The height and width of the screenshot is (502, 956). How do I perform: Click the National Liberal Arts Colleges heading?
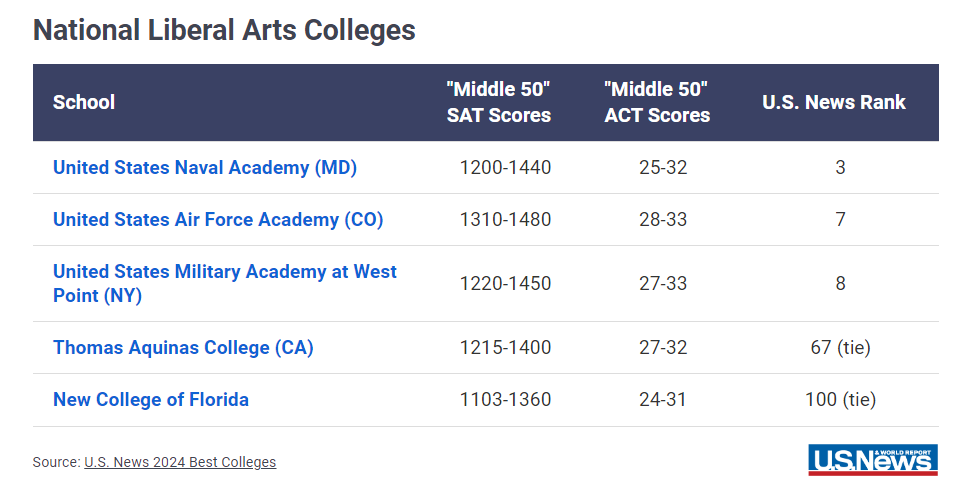pos(224,30)
